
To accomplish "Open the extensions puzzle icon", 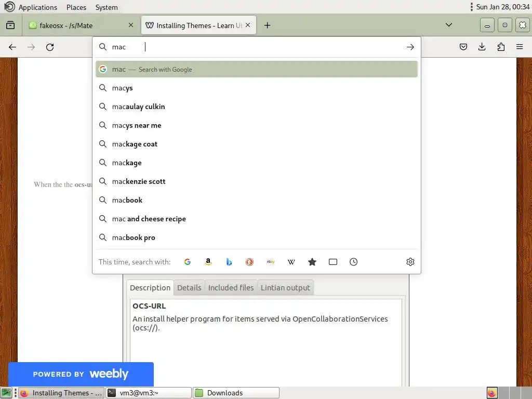I will [x=501, y=47].
